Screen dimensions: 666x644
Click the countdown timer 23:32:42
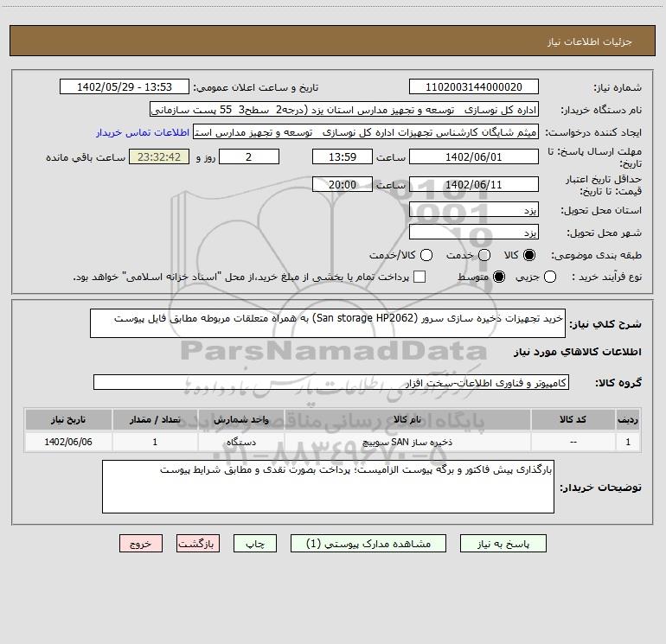159,156
